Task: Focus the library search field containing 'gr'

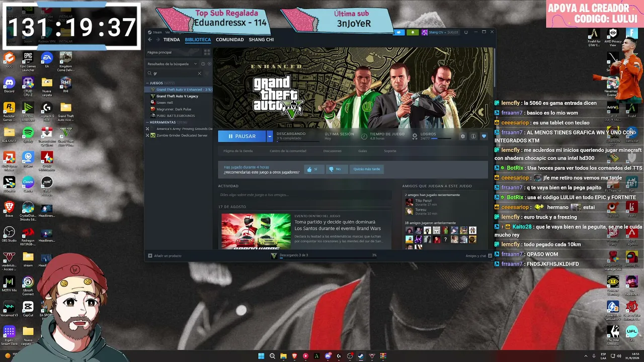Action: (174, 73)
